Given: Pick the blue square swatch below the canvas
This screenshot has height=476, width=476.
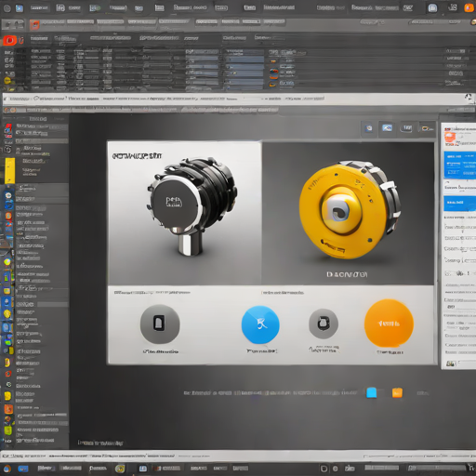Looking at the screenshot, I should (x=372, y=392).
